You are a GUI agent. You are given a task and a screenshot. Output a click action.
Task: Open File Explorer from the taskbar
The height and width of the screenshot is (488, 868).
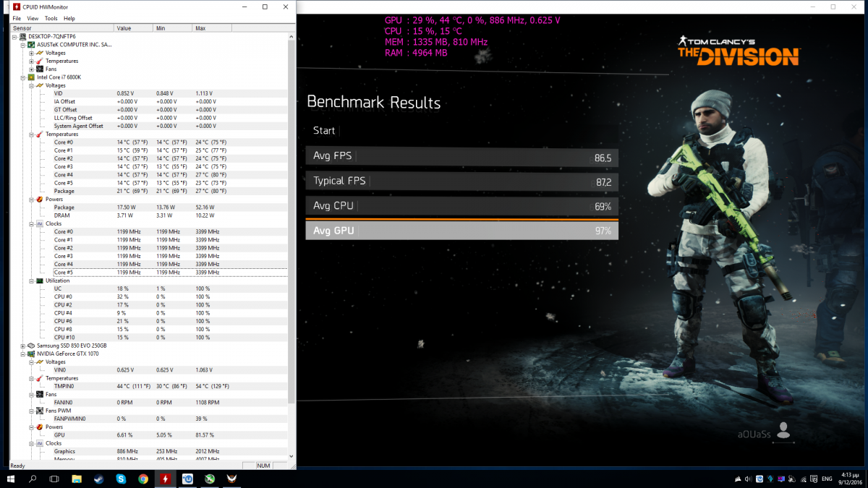point(77,479)
